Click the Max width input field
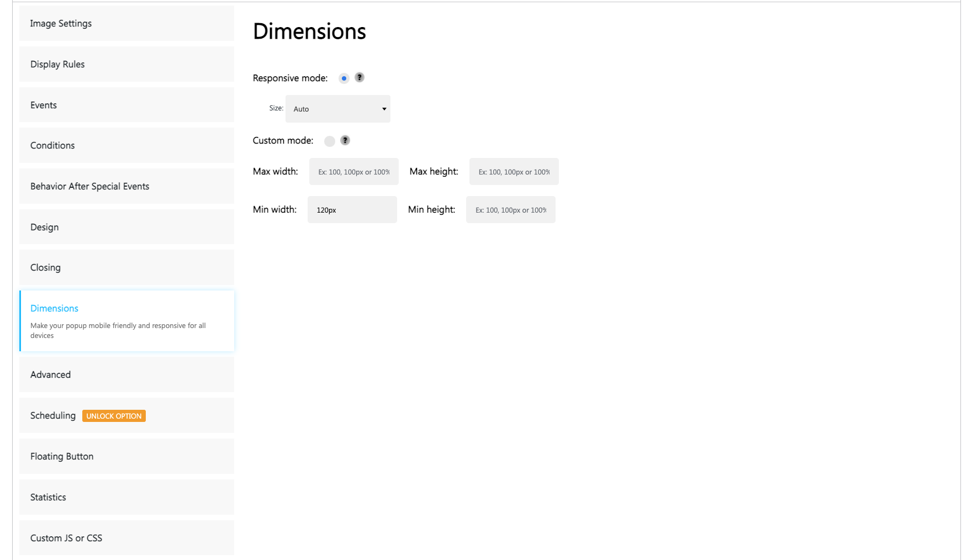Screen dimensions: 972x560 354,172
